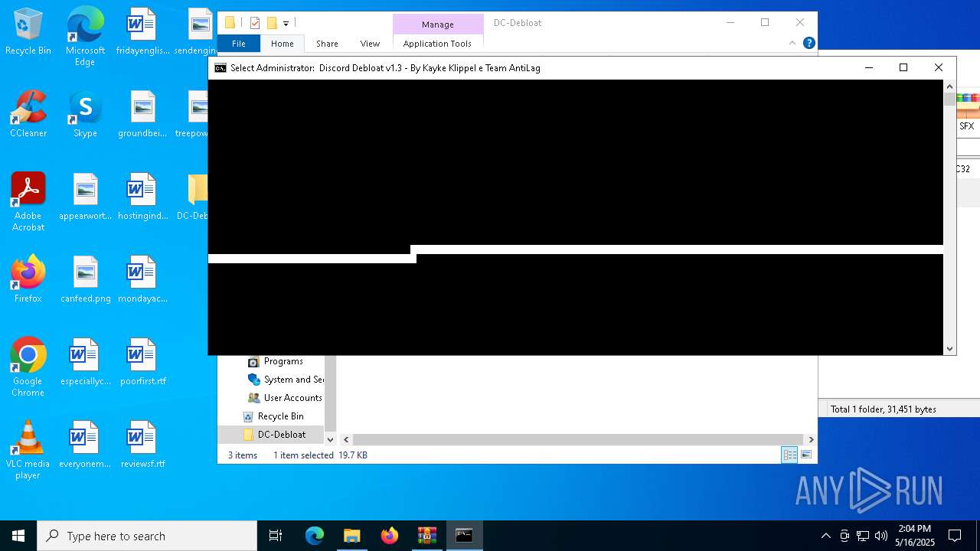The image size is (980, 551).
Task: Select the Manage contextual tab
Action: 437,24
